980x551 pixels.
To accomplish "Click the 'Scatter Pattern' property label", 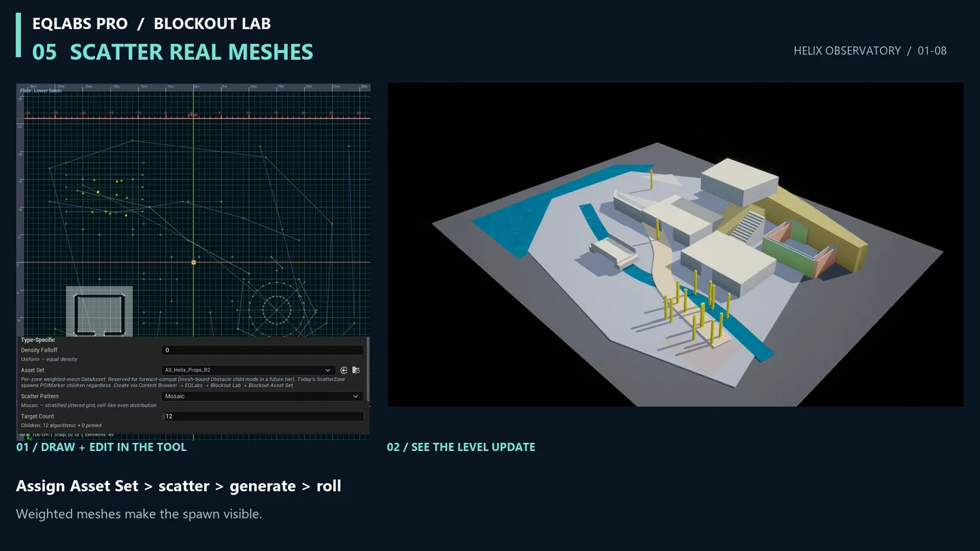I will point(39,396).
